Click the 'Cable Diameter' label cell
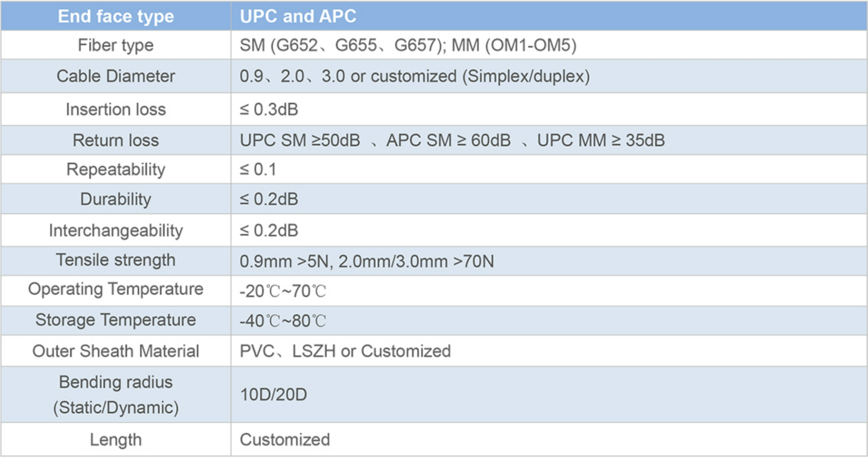The height and width of the screenshot is (458, 868). pyautogui.click(x=116, y=76)
